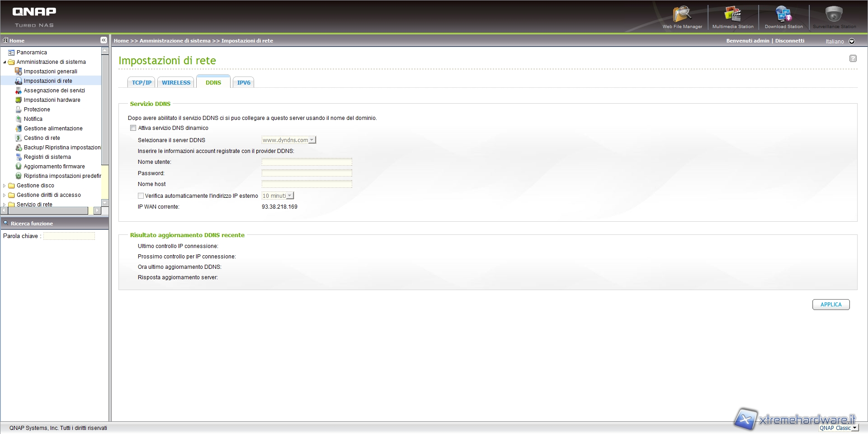Click the help question mark icon
Viewport: 868px width, 434px height.
853,58
